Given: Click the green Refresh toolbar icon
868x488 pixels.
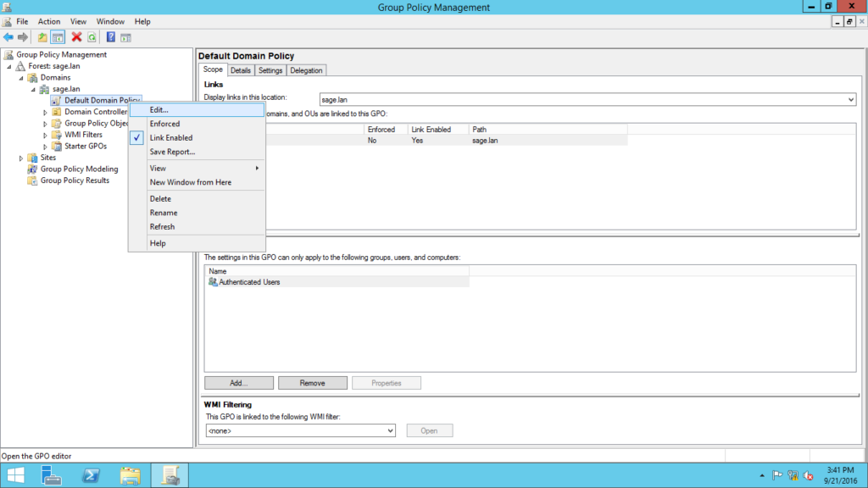Looking at the screenshot, I should (x=92, y=37).
